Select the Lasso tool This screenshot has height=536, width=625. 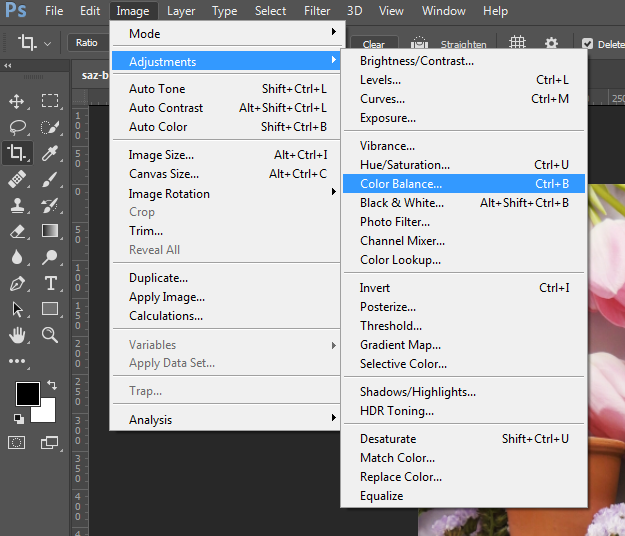click(x=17, y=127)
